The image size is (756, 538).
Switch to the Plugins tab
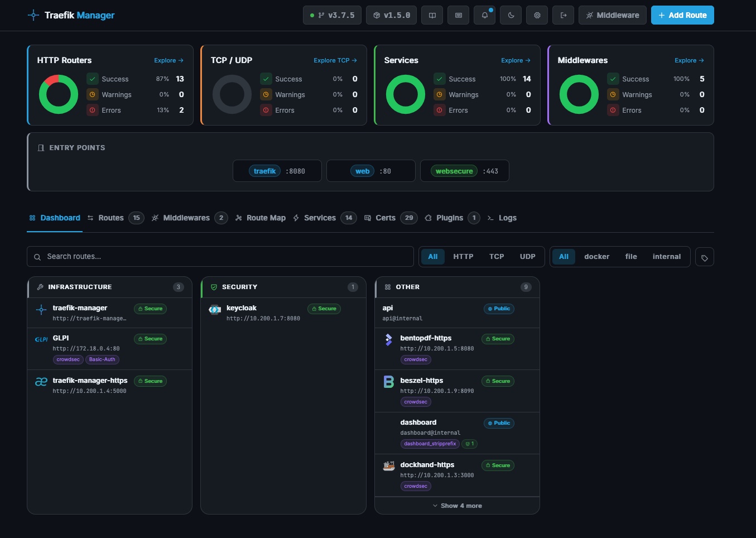pyautogui.click(x=452, y=218)
